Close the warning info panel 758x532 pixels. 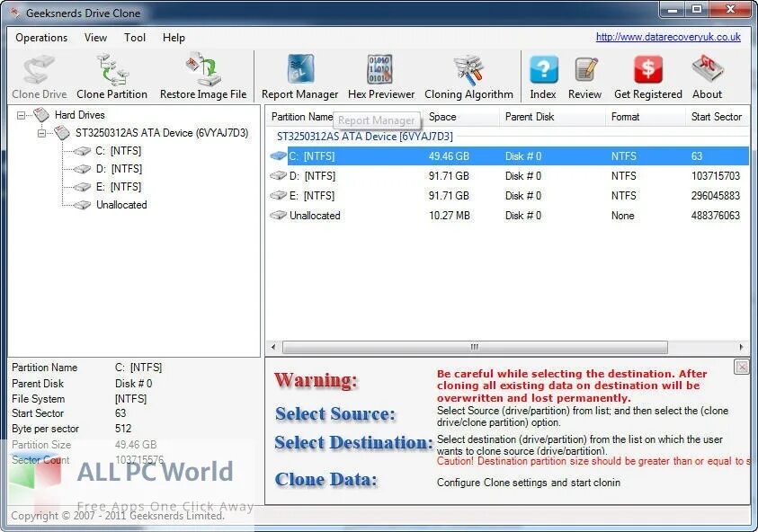[742, 367]
